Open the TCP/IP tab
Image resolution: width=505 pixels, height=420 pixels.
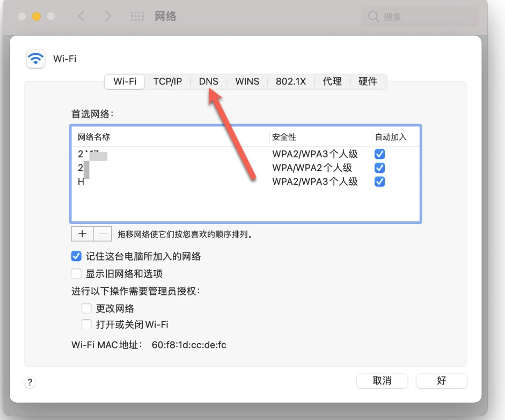pyautogui.click(x=167, y=82)
